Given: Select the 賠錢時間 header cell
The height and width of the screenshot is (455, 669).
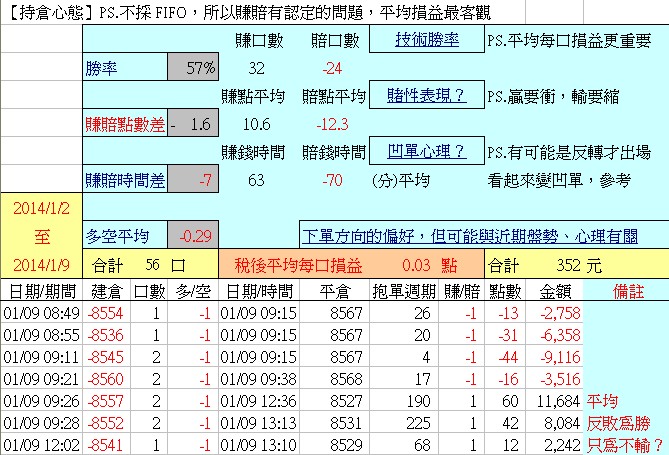Looking at the screenshot, I should point(334,152).
